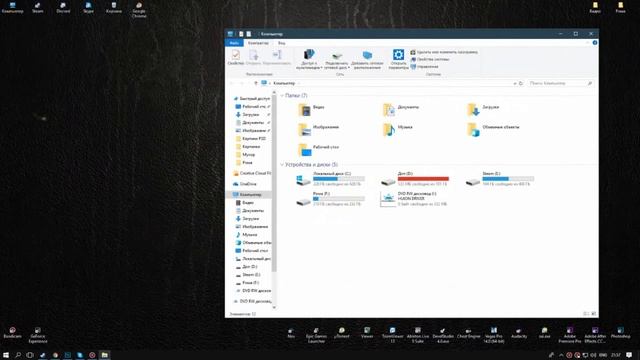
Task: Open the Доступ к мультимедиа dropdown arrow
Action: pyautogui.click(x=321, y=68)
